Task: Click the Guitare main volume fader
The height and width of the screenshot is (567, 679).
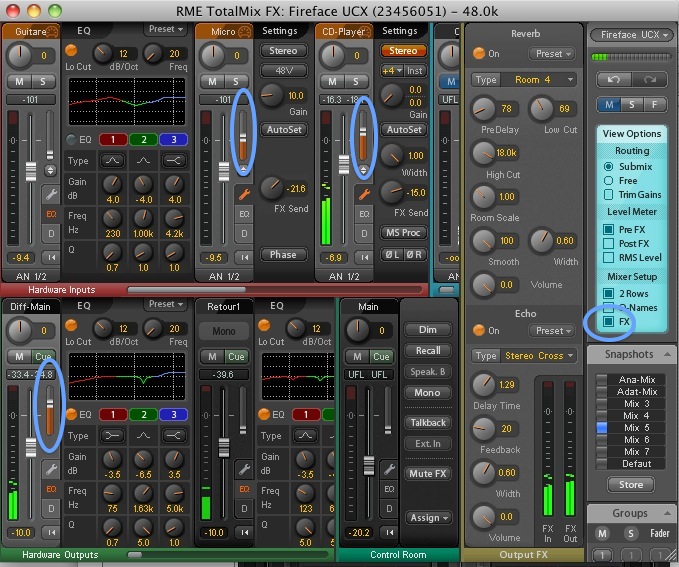Action: pyautogui.click(x=31, y=172)
